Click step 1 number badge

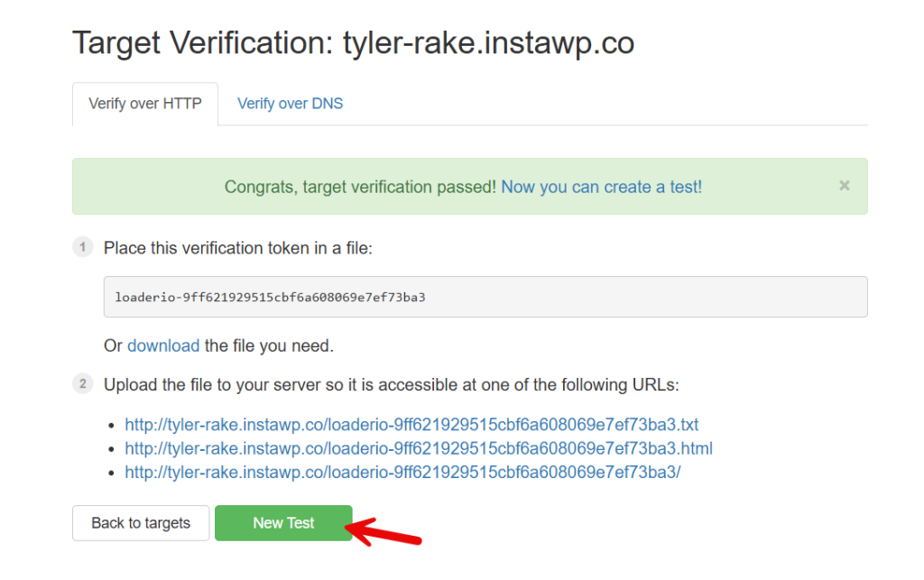[82, 248]
